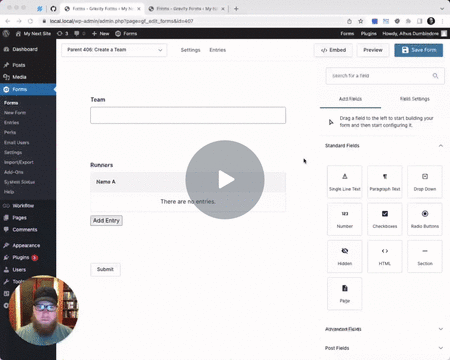Add a Drop Down field
Image resolution: width=450 pixels, height=360 pixels.
[425, 182]
